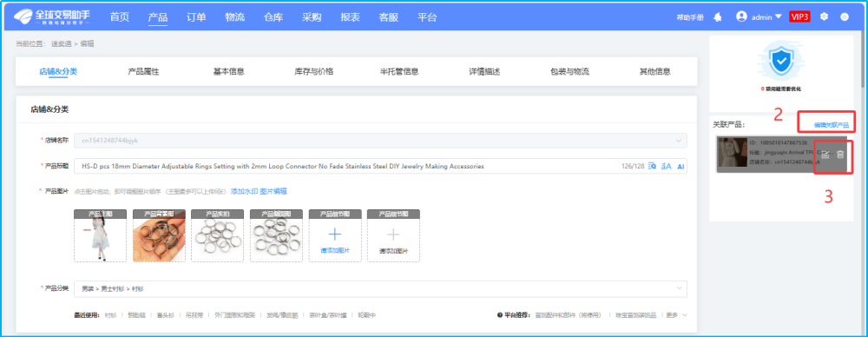Image resolution: width=868 pixels, height=337 pixels.
Task: Choose recommended category 首饰配件和部件
Action: point(569,315)
